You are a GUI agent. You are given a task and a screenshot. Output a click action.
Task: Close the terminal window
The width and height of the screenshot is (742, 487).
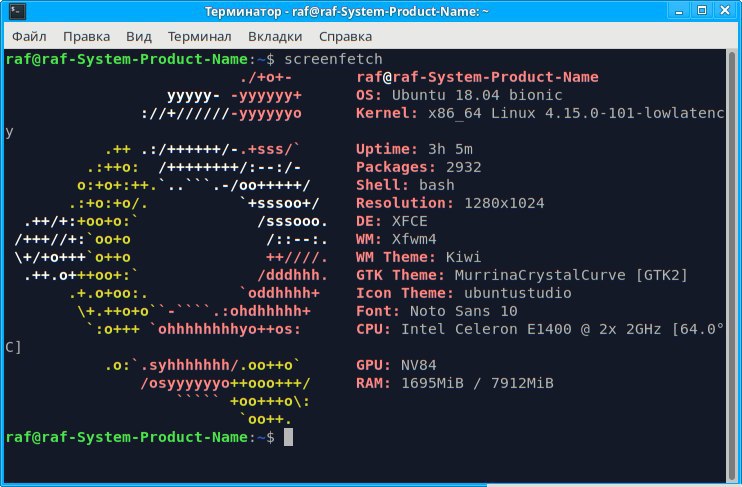[x=725, y=11]
